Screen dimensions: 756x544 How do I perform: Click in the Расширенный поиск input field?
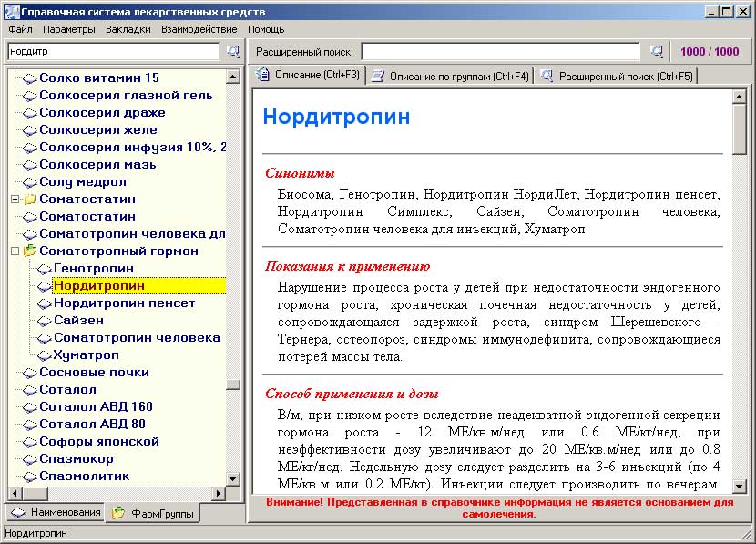pyautogui.click(x=503, y=52)
